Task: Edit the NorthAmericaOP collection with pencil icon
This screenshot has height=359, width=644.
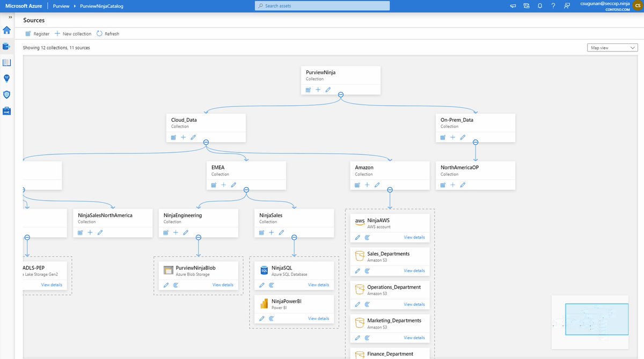Action: click(x=463, y=185)
